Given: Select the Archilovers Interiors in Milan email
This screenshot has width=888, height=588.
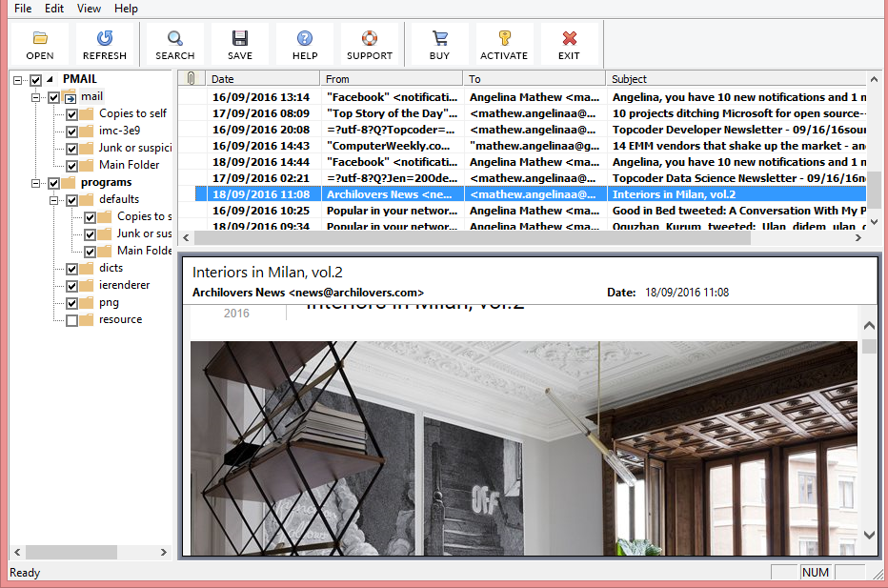Looking at the screenshot, I should pyautogui.click(x=531, y=194).
